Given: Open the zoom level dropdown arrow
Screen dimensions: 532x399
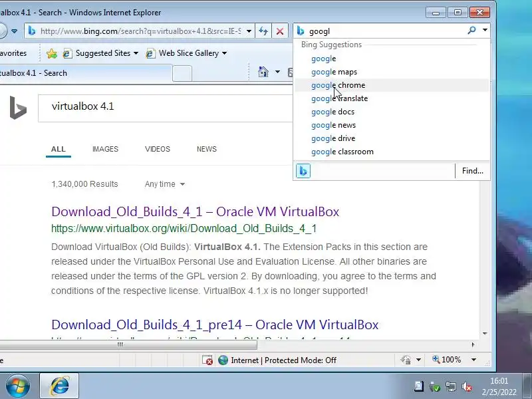Looking at the screenshot, I should [x=473, y=360].
